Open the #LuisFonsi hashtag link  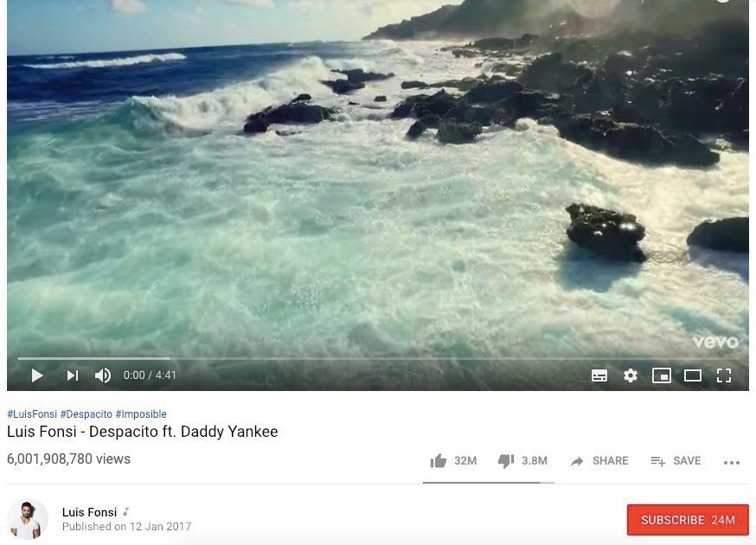(x=32, y=414)
